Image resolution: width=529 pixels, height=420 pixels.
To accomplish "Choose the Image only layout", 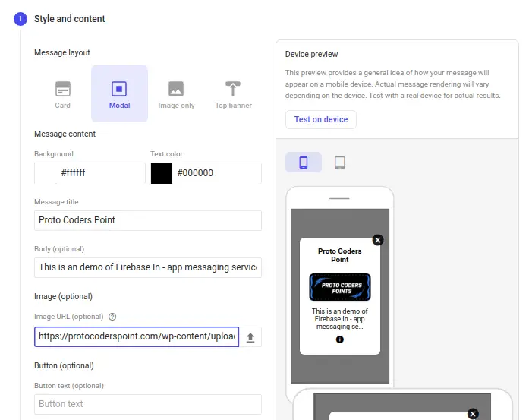I will point(176,94).
